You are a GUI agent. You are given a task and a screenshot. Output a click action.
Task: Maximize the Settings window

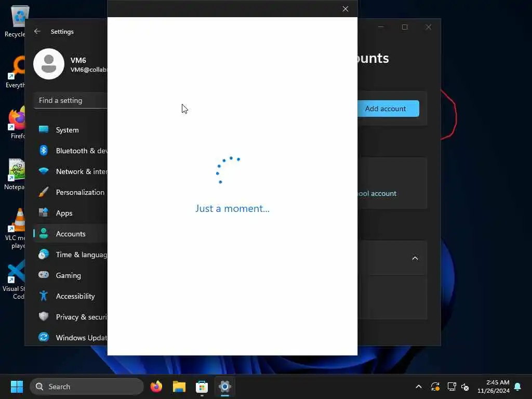click(405, 27)
